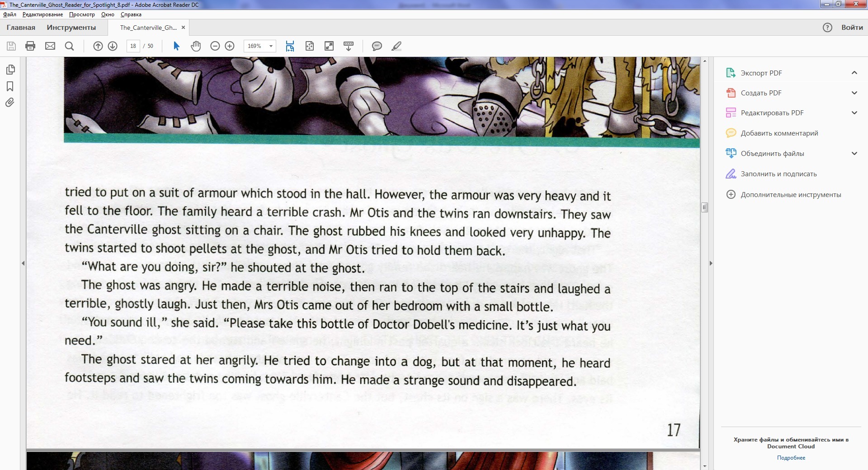Screen dimensions: 868x470
Task: Collapse the left navigation pane arrow
Action: (x=23, y=263)
